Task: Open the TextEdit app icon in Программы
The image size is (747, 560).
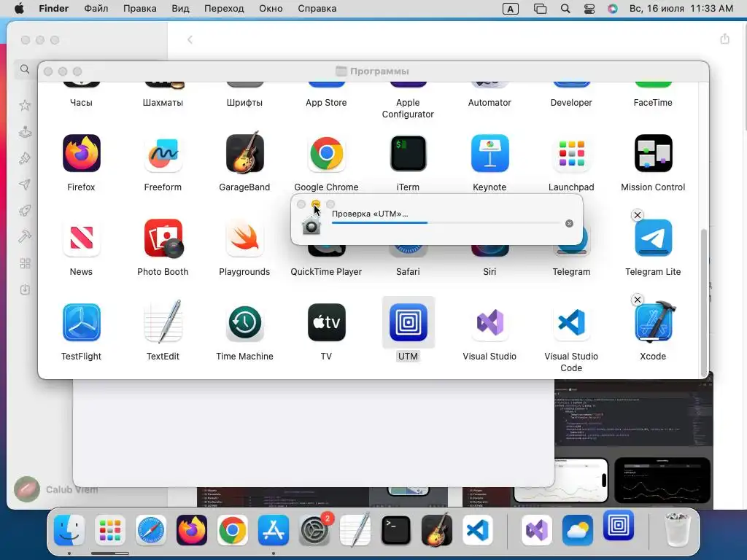Action: pos(163,322)
